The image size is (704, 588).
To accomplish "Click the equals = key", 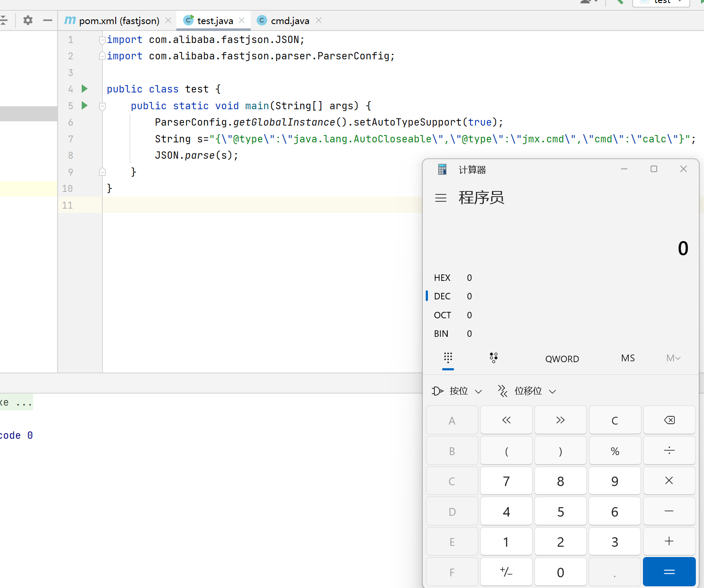I will tap(669, 572).
